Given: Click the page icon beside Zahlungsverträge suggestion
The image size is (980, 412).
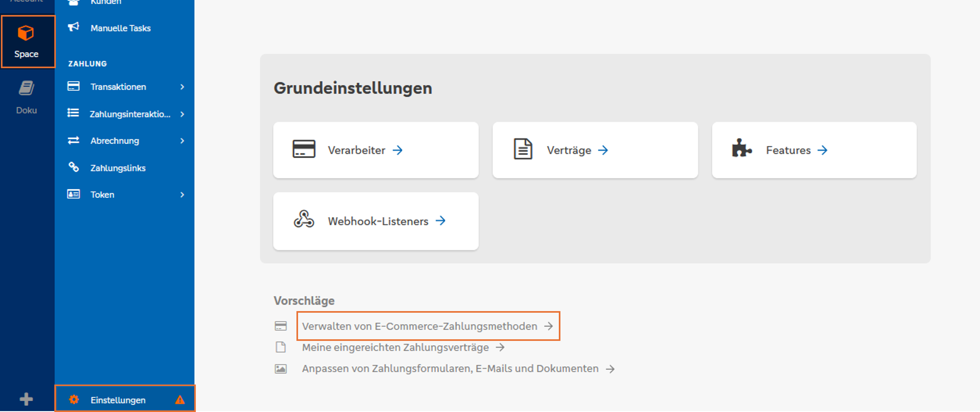Looking at the screenshot, I should pyautogui.click(x=281, y=347).
